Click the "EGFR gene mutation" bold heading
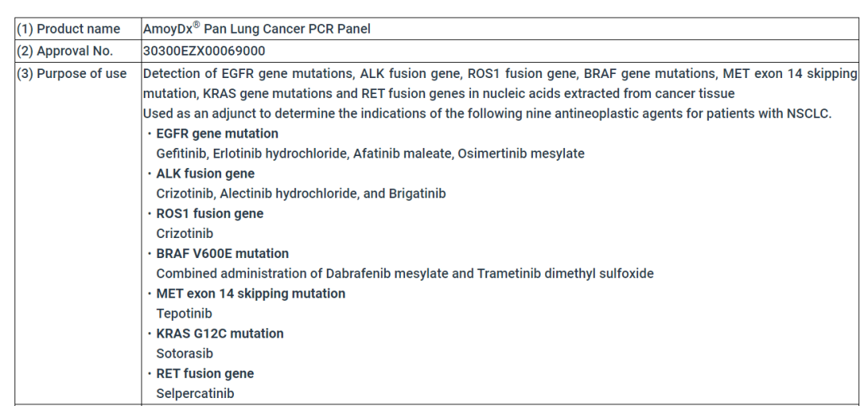The width and height of the screenshot is (868, 406). click(217, 133)
